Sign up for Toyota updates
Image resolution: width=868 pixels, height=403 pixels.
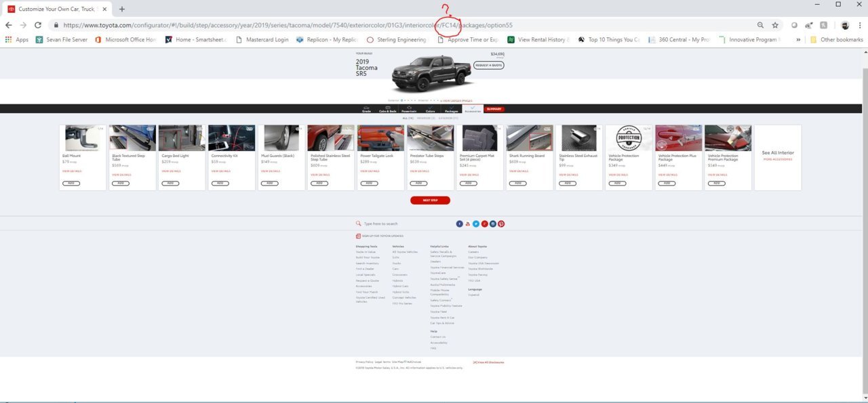[380, 236]
